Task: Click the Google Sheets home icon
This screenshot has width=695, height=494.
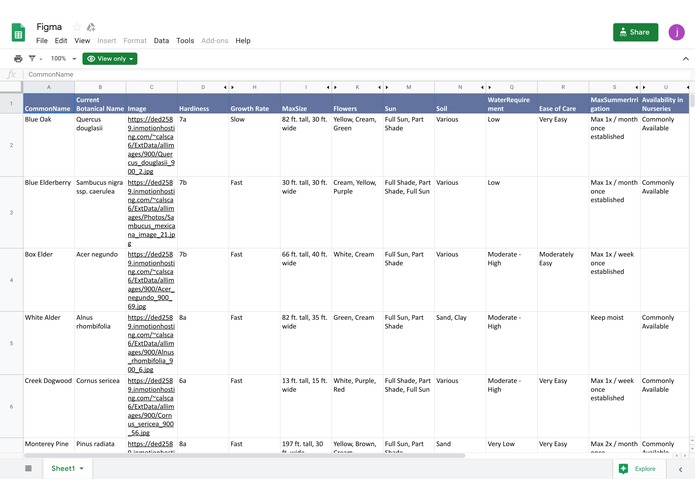Action: point(18,32)
